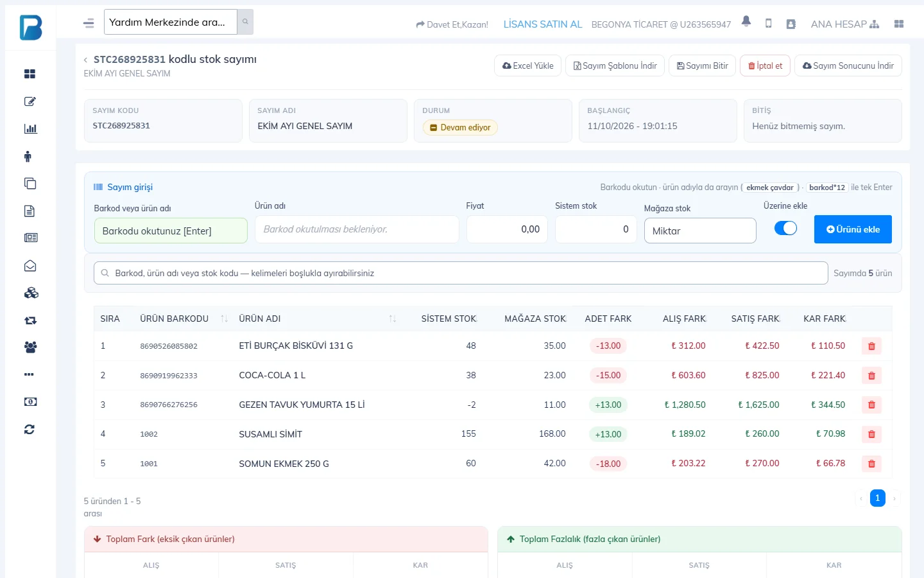
Task: Click the circular sync arrows sidebar icon
Action: coord(30,430)
